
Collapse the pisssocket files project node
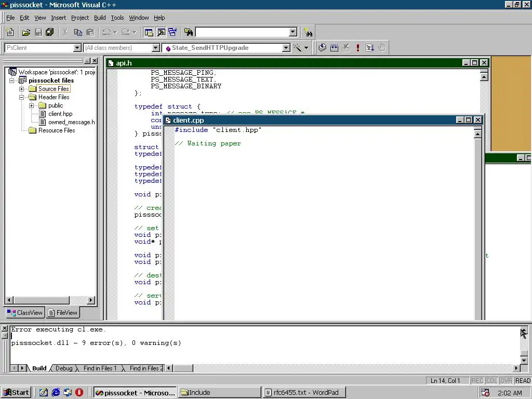[x=11, y=81]
